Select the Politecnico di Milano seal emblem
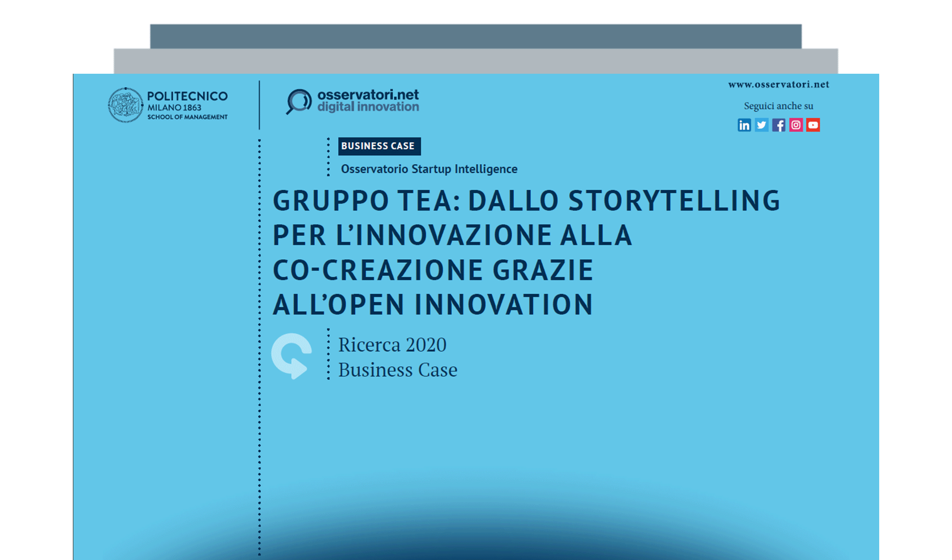This screenshot has width=952, height=560. click(125, 105)
